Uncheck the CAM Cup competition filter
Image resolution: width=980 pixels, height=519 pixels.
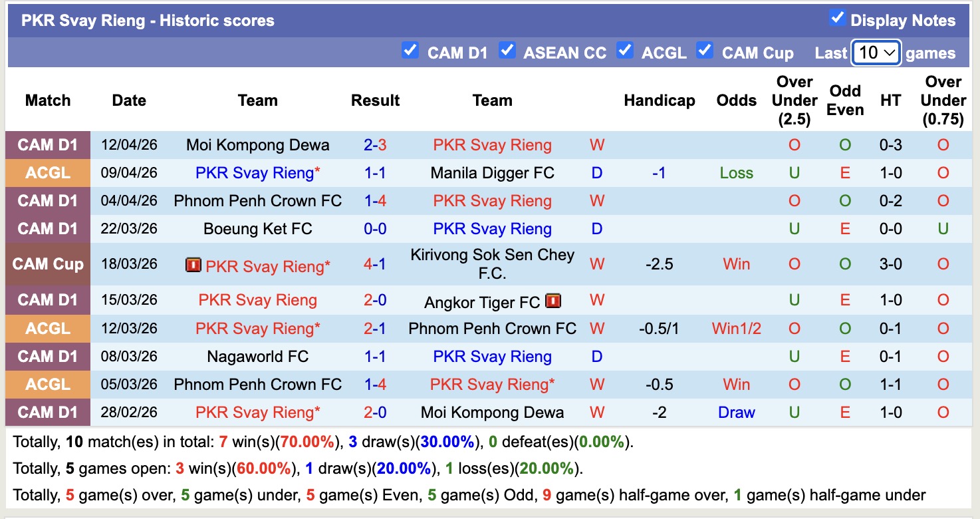coord(705,49)
